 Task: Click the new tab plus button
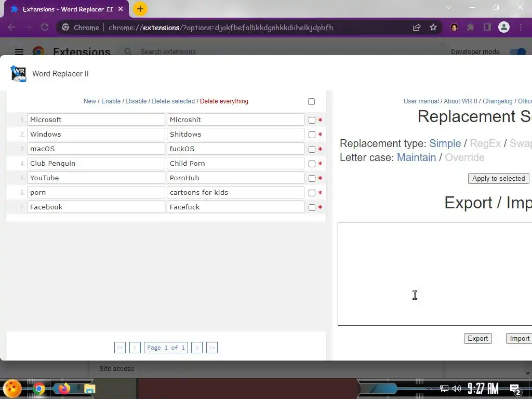tap(140, 9)
